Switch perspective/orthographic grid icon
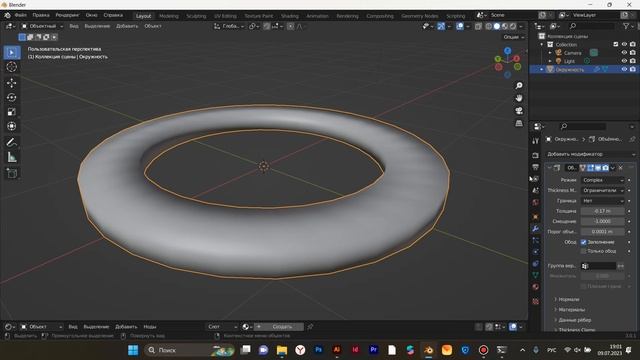The height and width of the screenshot is (360, 640). [519, 123]
